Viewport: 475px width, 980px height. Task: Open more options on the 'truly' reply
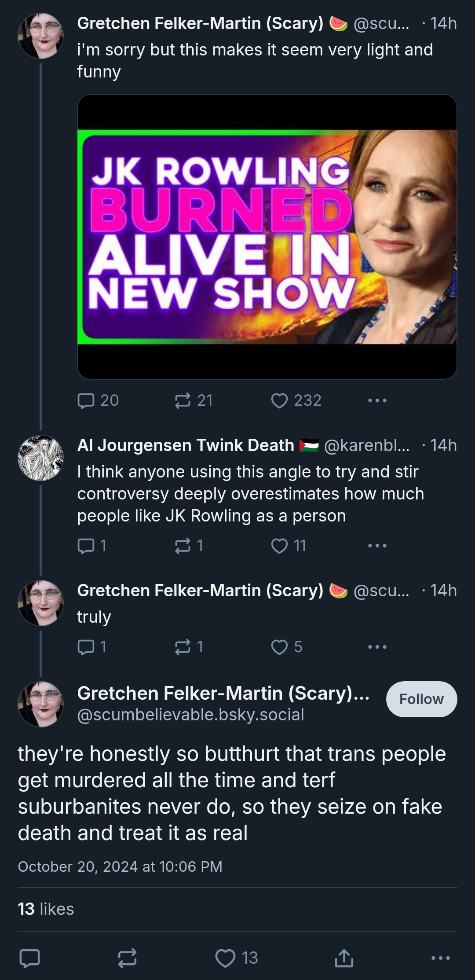tap(377, 647)
